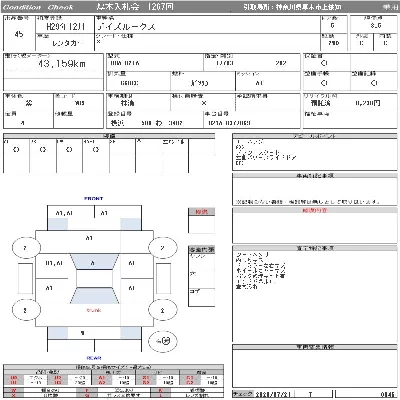The width and height of the screenshot is (400, 400).
Task: Toggle the fourth circle mark in the equipment row
Action: pyautogui.click(x=96, y=150)
